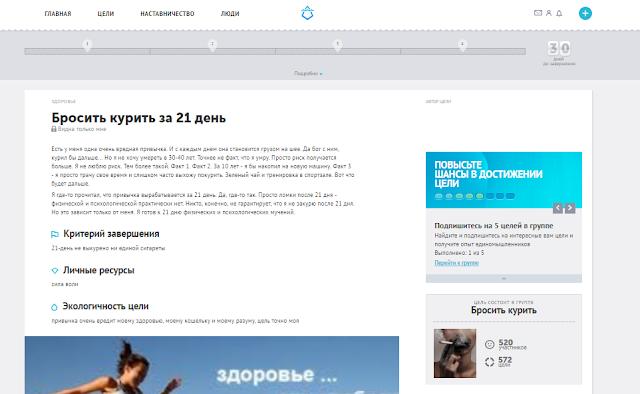640x394 pixels.
Task: Expand the Подробно details dropdown
Action: pos(308,73)
